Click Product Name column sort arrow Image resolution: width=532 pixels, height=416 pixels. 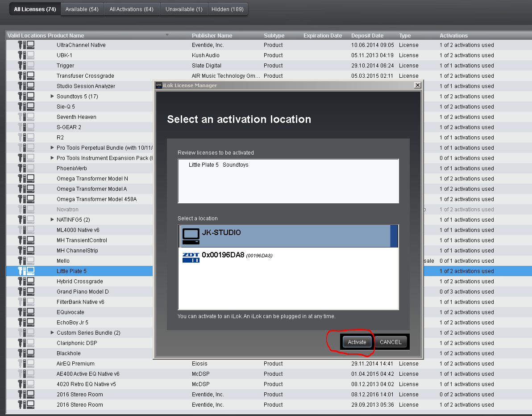[167, 35]
